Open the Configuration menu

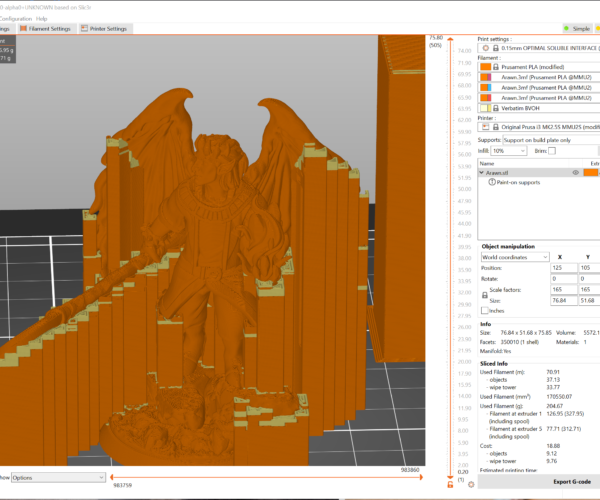(16, 18)
